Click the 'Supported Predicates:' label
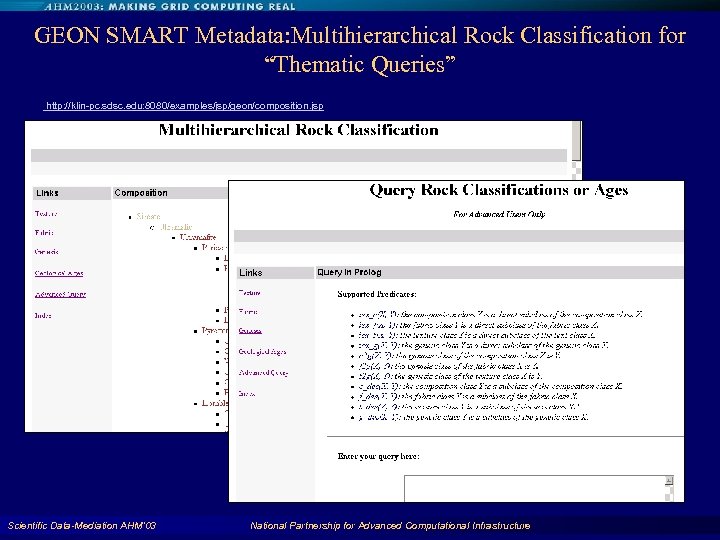This screenshot has width=720, height=540. pos(377,294)
